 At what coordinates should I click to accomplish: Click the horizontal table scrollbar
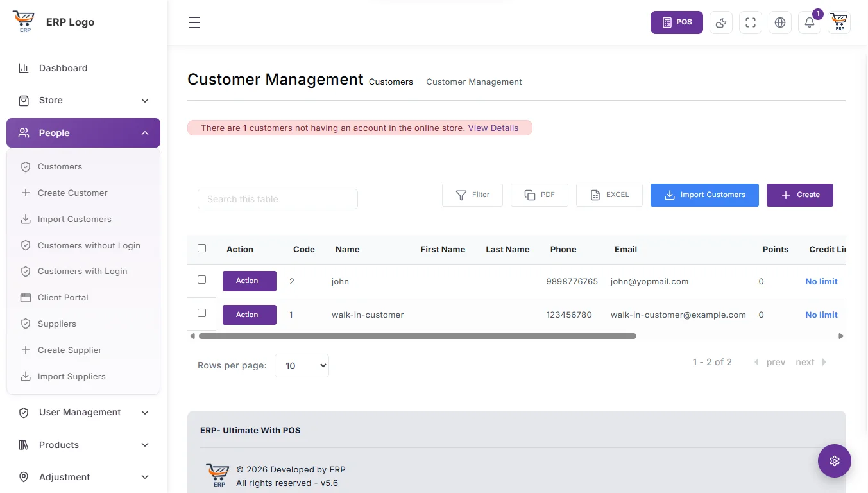click(418, 336)
